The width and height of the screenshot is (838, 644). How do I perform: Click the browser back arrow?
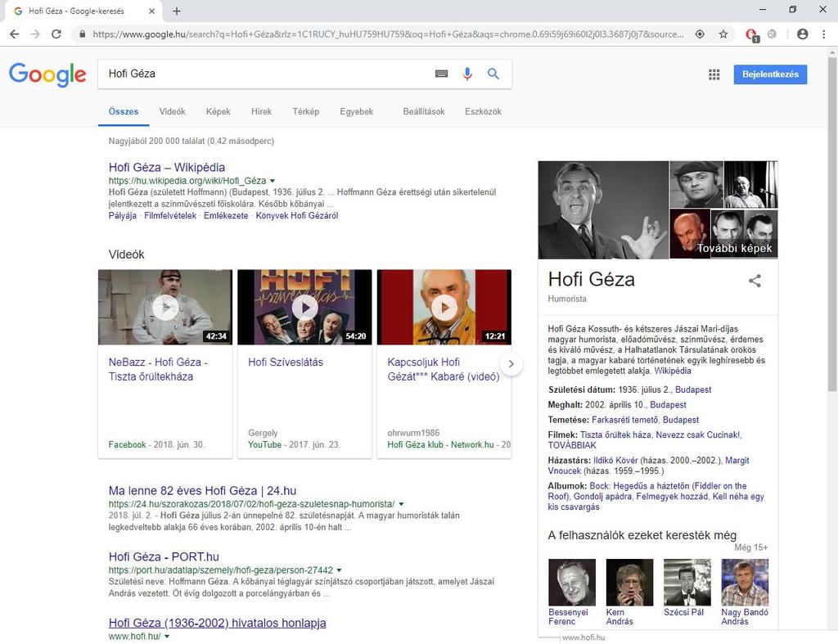15,34
